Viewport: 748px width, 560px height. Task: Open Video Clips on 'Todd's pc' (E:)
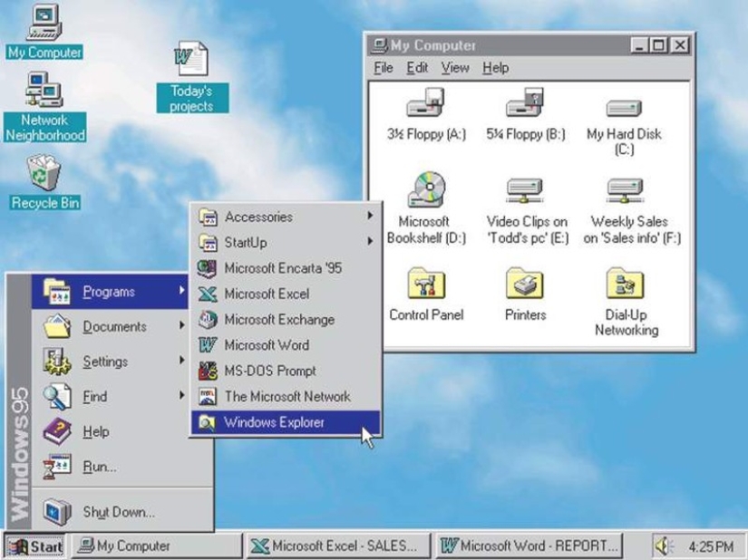click(x=524, y=193)
